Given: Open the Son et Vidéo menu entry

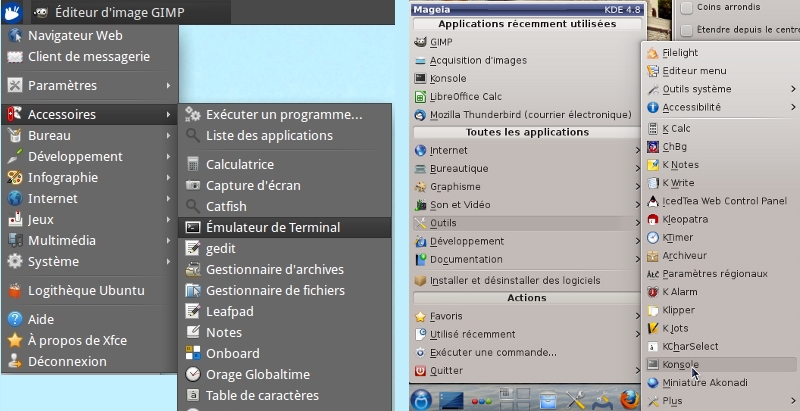Looking at the screenshot, I should (x=527, y=204).
